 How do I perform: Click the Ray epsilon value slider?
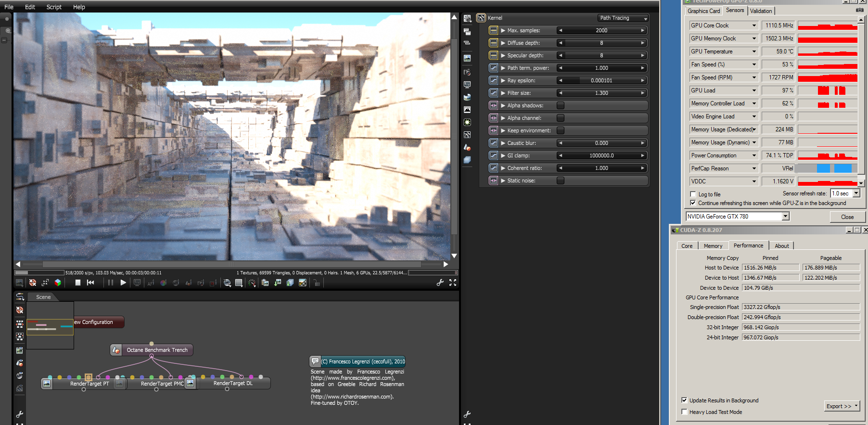click(x=601, y=80)
